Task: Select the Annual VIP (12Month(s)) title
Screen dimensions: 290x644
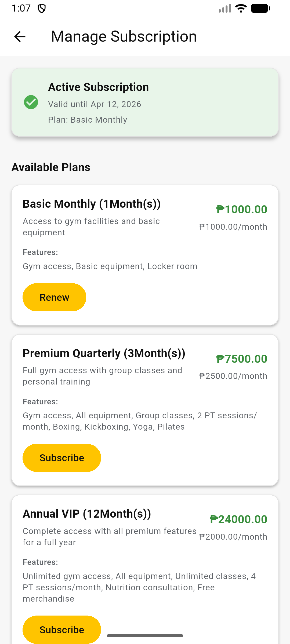Action: point(87,514)
